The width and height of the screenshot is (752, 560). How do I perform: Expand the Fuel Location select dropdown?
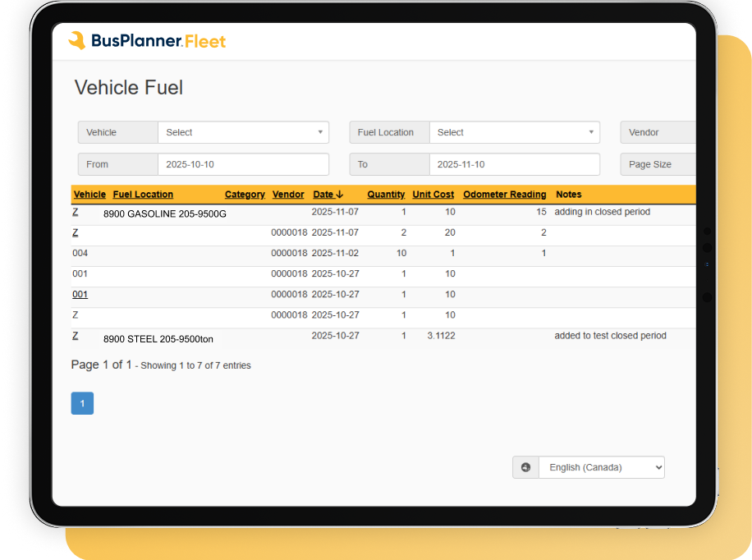(x=514, y=132)
